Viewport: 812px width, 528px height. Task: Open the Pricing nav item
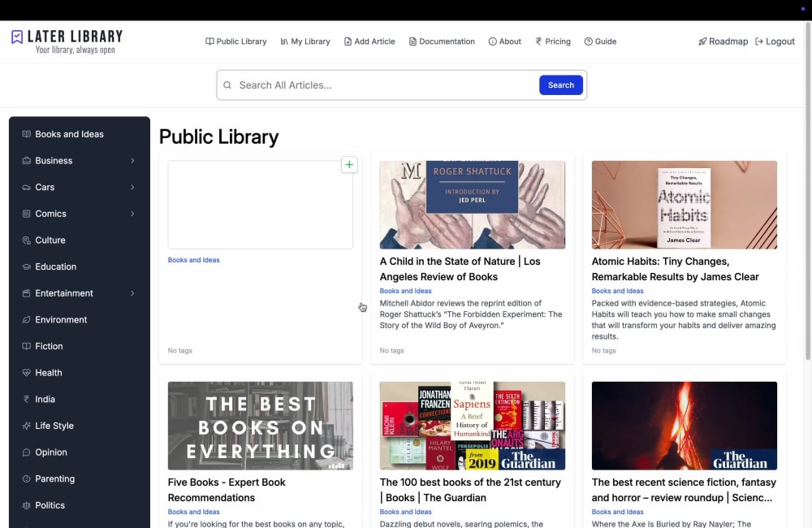(553, 41)
